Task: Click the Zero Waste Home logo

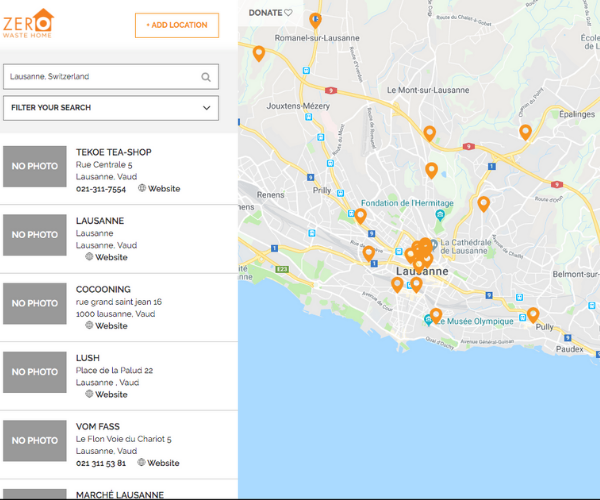Action: [x=28, y=23]
